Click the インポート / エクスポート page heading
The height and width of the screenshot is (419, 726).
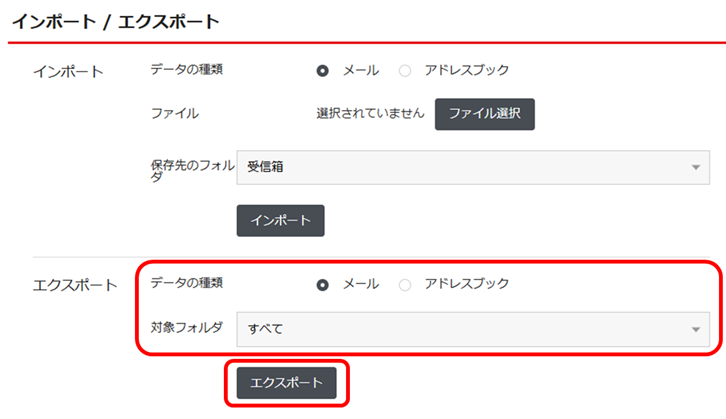pos(115,20)
